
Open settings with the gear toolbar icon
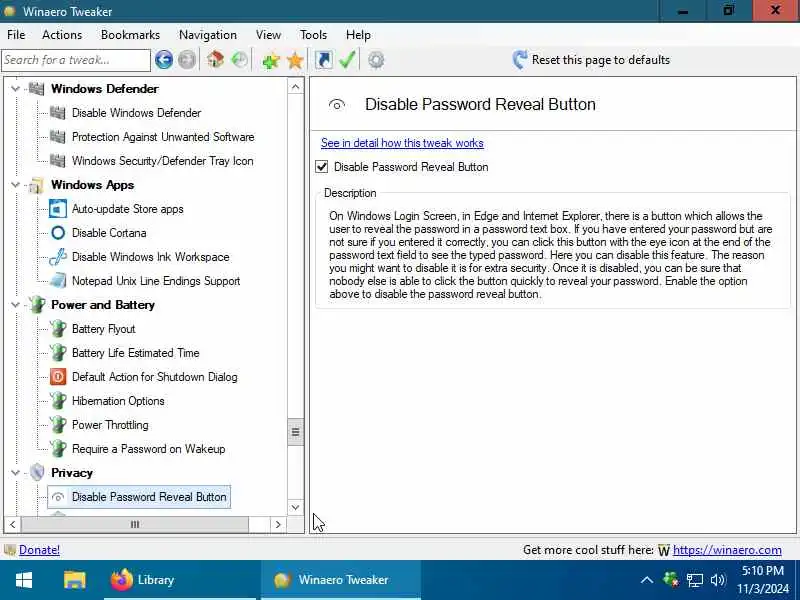(x=376, y=60)
